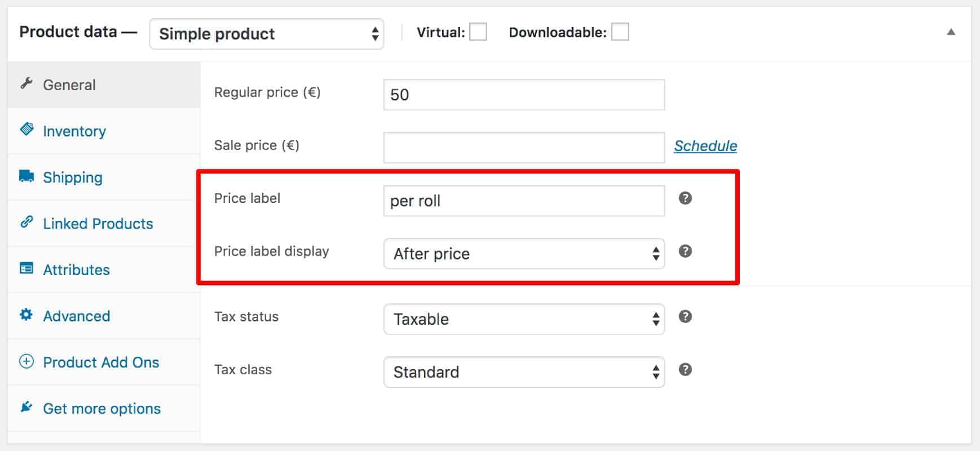980x451 pixels.
Task: Open the Price label display dropdown
Action: coord(524,254)
